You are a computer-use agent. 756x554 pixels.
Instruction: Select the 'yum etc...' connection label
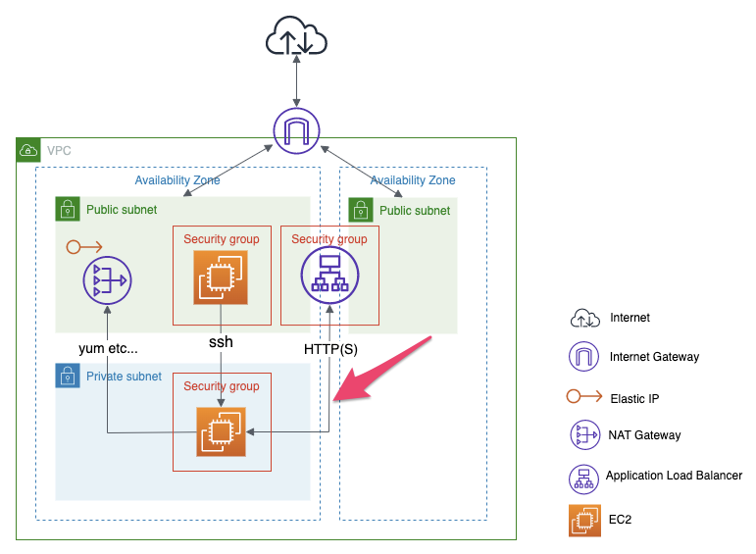[x=108, y=348]
